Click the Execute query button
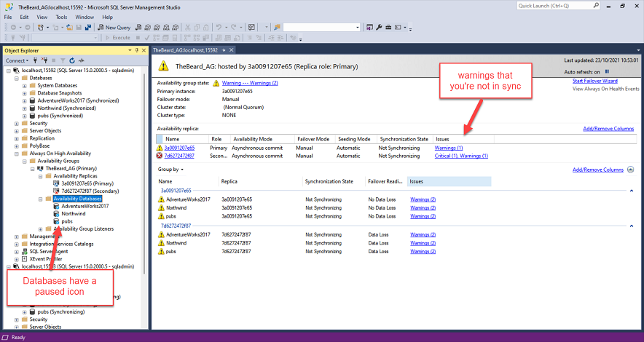Viewport: 644px width, 342px height. [x=118, y=38]
